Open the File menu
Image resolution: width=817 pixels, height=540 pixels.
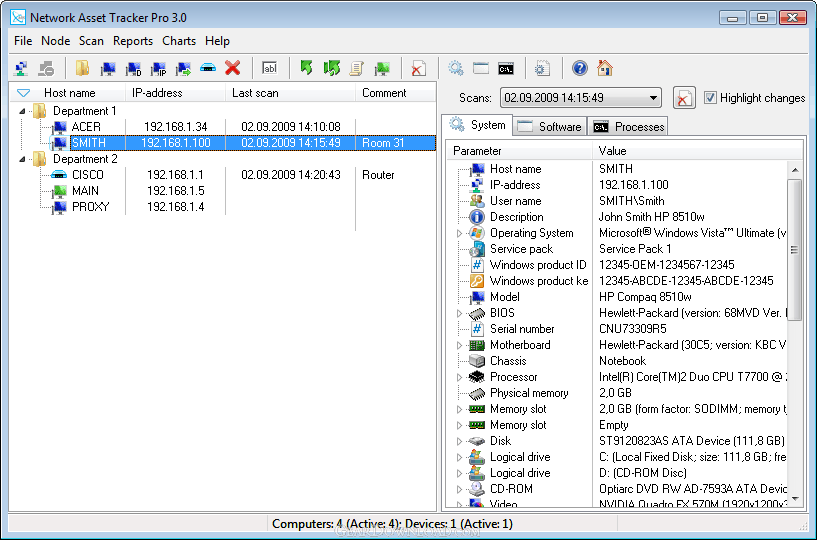click(x=23, y=41)
